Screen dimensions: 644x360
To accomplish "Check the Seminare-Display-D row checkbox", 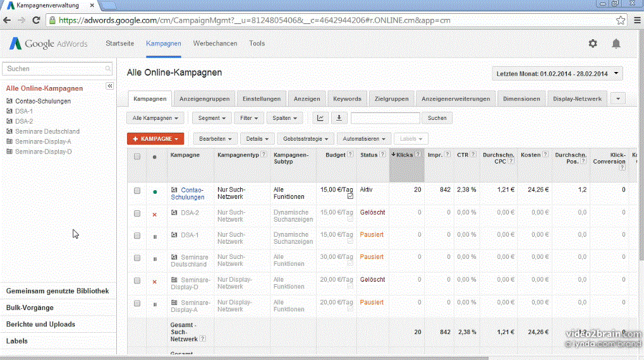I will (137, 281).
